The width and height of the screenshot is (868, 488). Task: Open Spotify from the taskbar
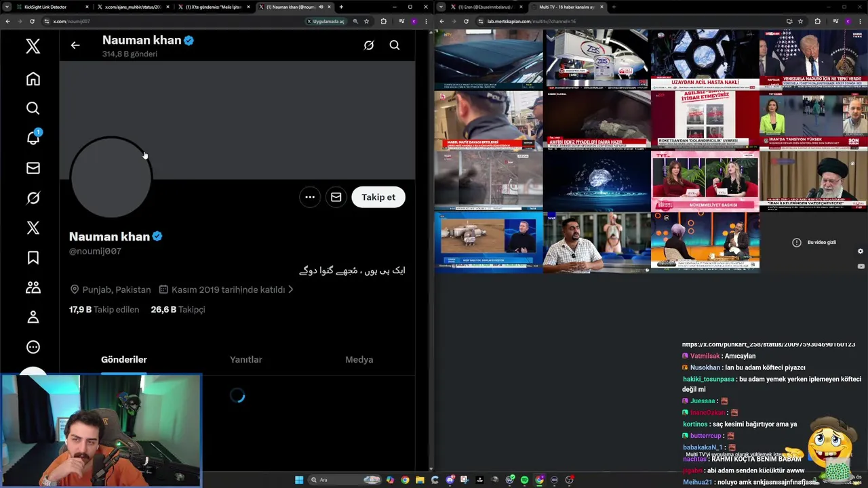click(524, 480)
